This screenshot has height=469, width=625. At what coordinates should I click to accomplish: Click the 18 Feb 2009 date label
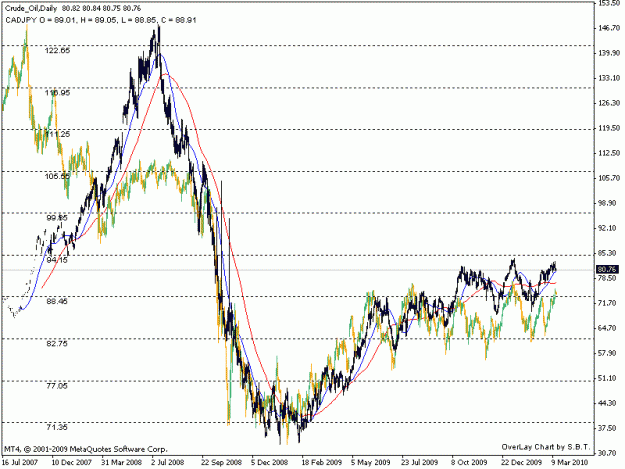pos(322,462)
